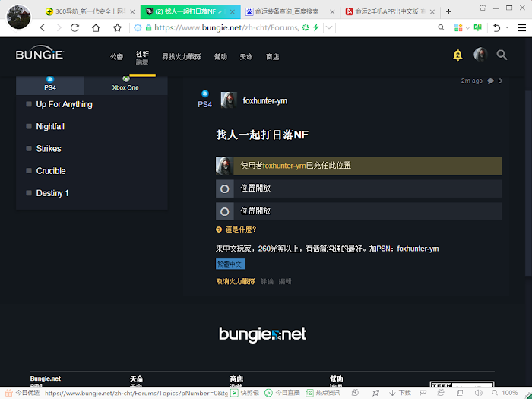The height and width of the screenshot is (399, 532).
Task: Check the Crucible filter
Action: click(29, 171)
